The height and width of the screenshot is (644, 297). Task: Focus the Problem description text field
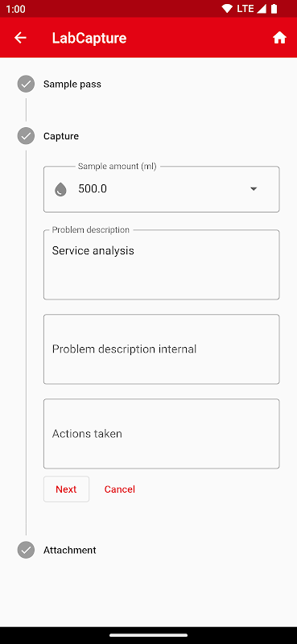tap(162, 265)
